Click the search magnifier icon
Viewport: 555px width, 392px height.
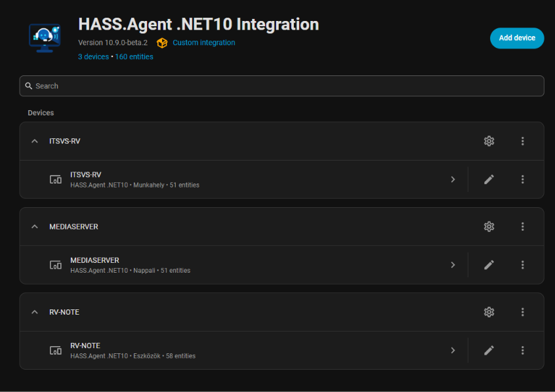(29, 86)
